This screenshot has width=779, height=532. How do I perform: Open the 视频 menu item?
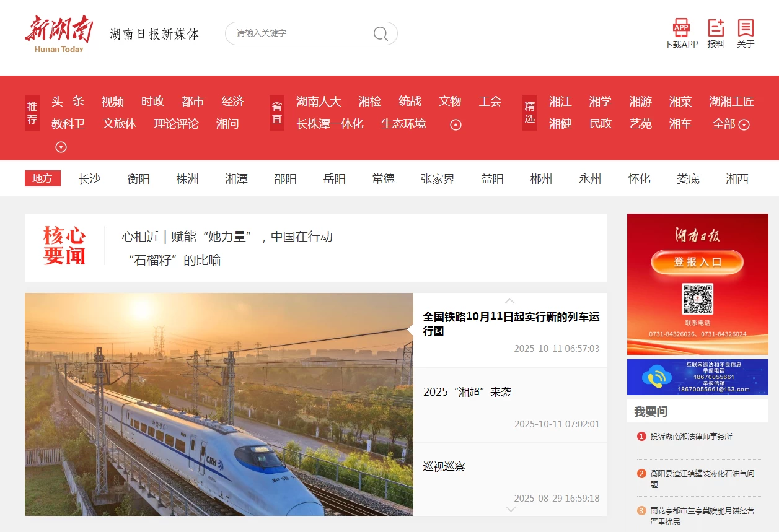113,102
